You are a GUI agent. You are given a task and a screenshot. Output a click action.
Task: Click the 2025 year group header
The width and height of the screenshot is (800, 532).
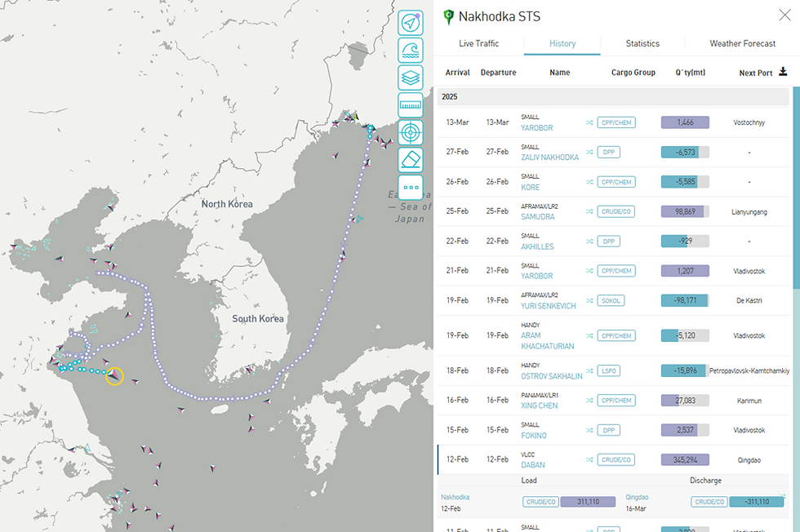point(613,97)
